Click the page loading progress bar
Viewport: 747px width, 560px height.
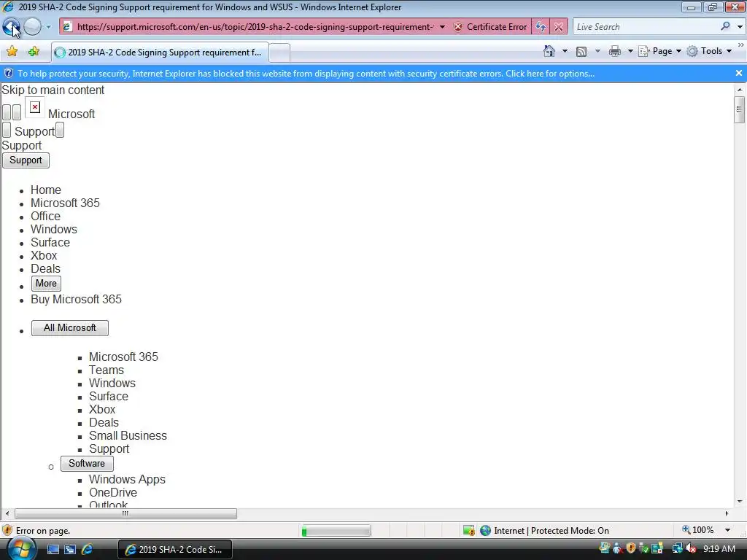[336, 531]
